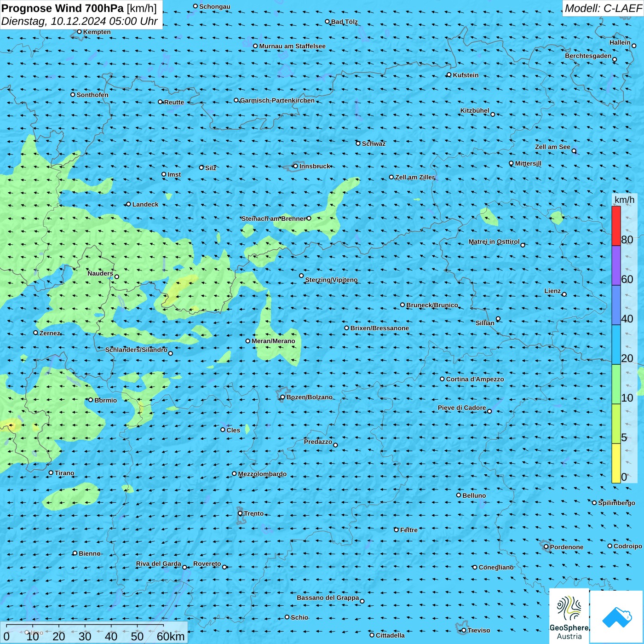This screenshot has height=644, width=644.
Task: Select the Innsbruck city marker
Action: pyautogui.click(x=295, y=166)
